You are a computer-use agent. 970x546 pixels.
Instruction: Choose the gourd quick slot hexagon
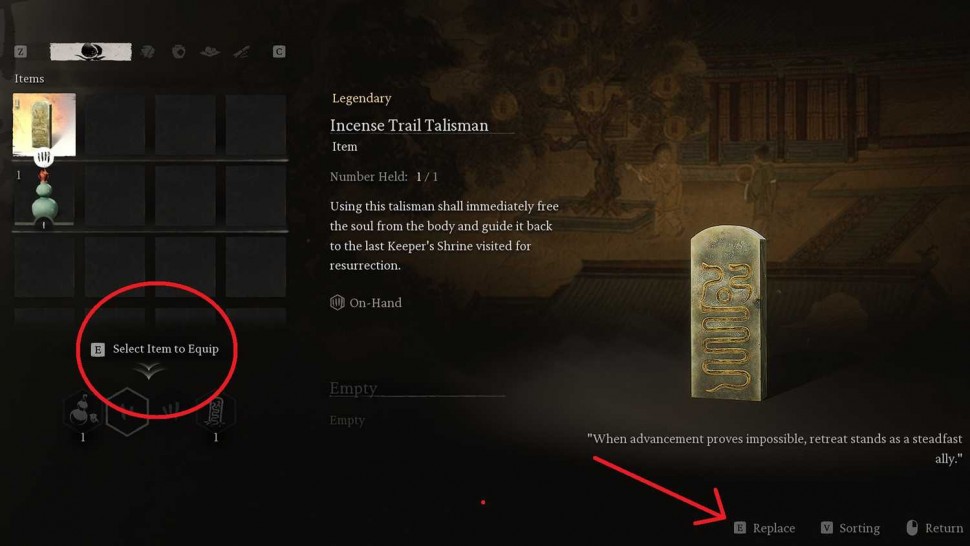83,412
